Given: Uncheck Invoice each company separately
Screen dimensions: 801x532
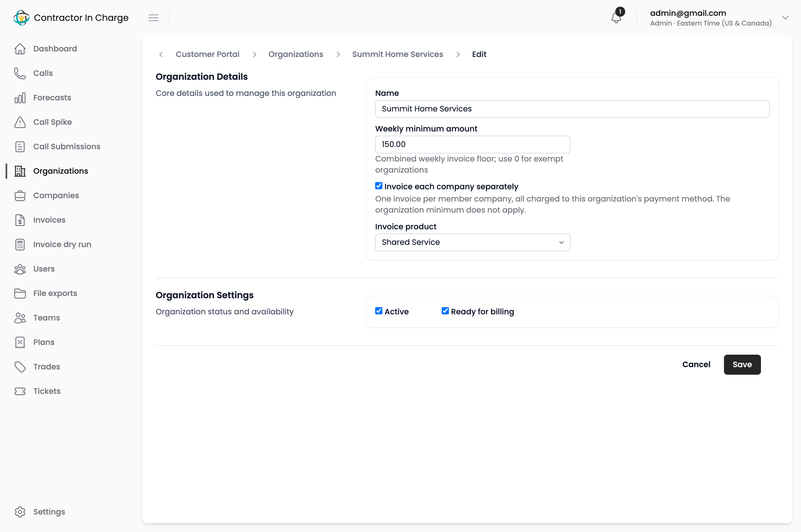Looking at the screenshot, I should pyautogui.click(x=379, y=186).
